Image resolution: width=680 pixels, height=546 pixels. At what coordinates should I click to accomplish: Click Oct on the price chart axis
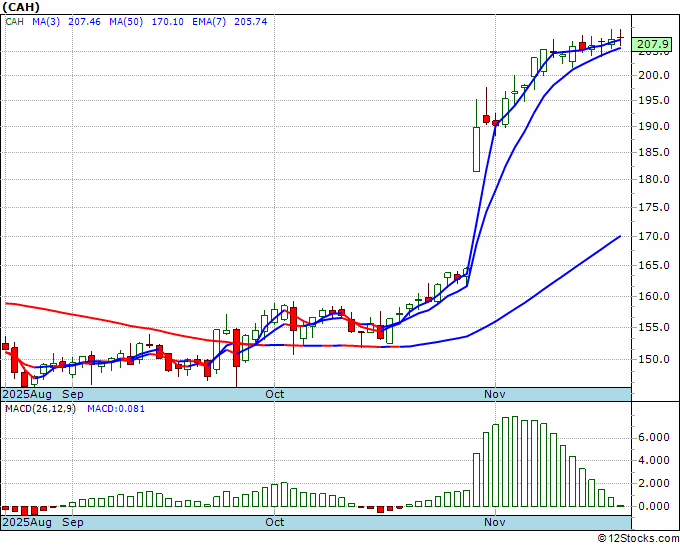point(275,395)
